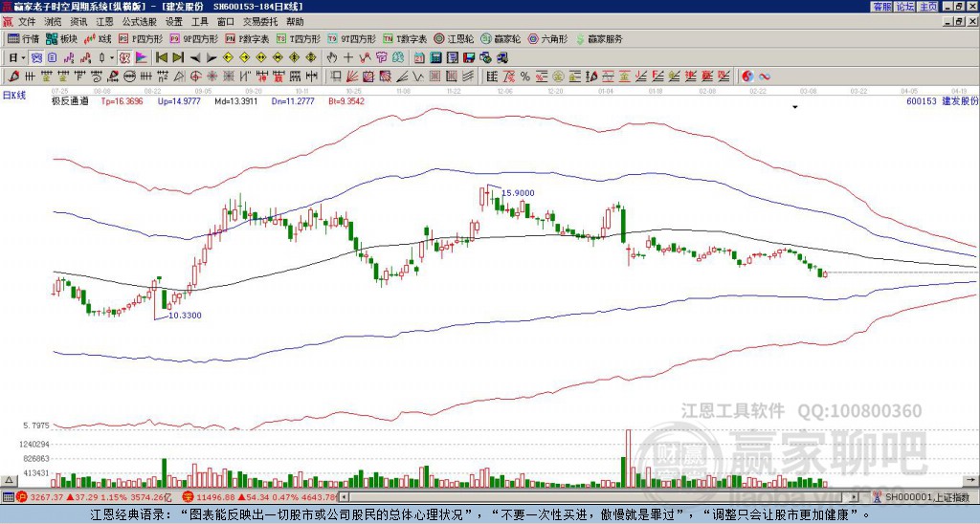
Task: Click the colorful flag icon
Action: pos(142,57)
